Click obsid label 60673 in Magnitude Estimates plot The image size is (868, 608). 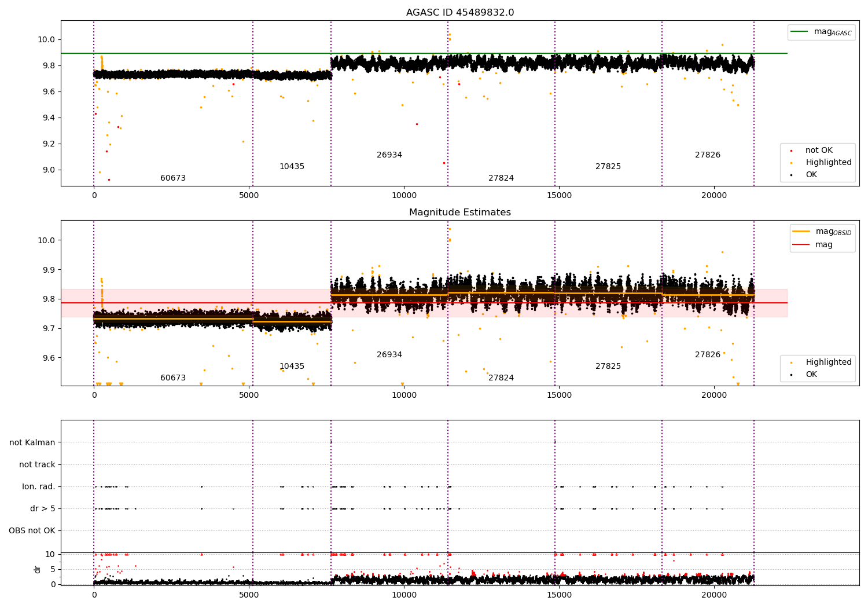(173, 378)
